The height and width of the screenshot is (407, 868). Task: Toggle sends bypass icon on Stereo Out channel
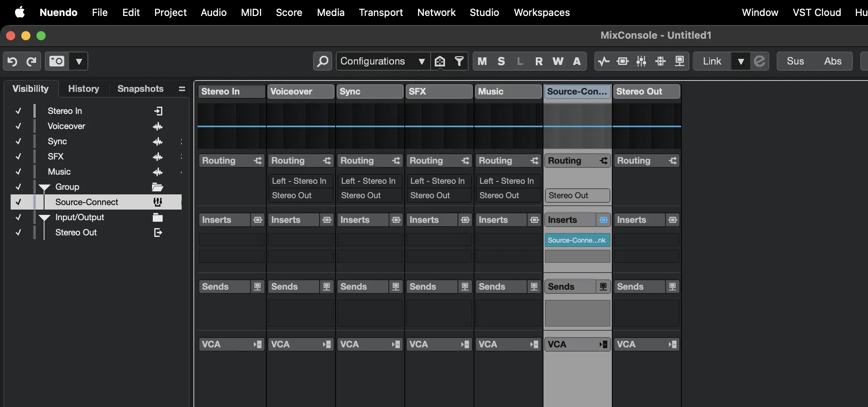point(672,287)
